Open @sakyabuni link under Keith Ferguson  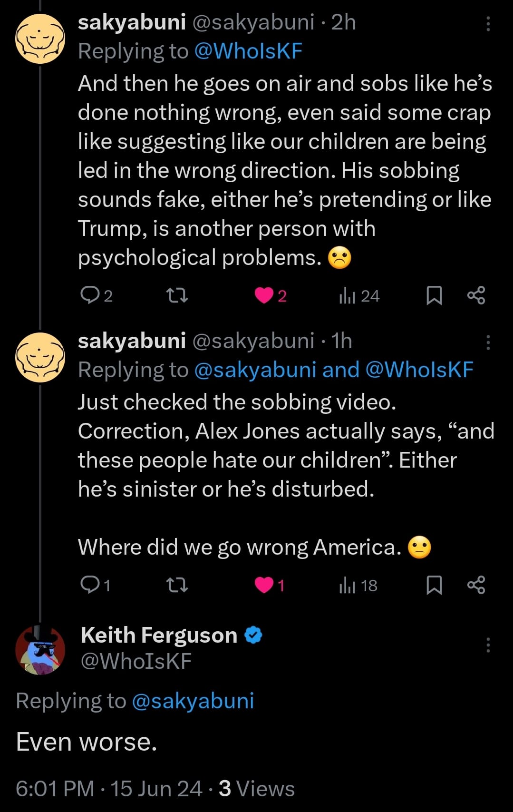(x=193, y=701)
